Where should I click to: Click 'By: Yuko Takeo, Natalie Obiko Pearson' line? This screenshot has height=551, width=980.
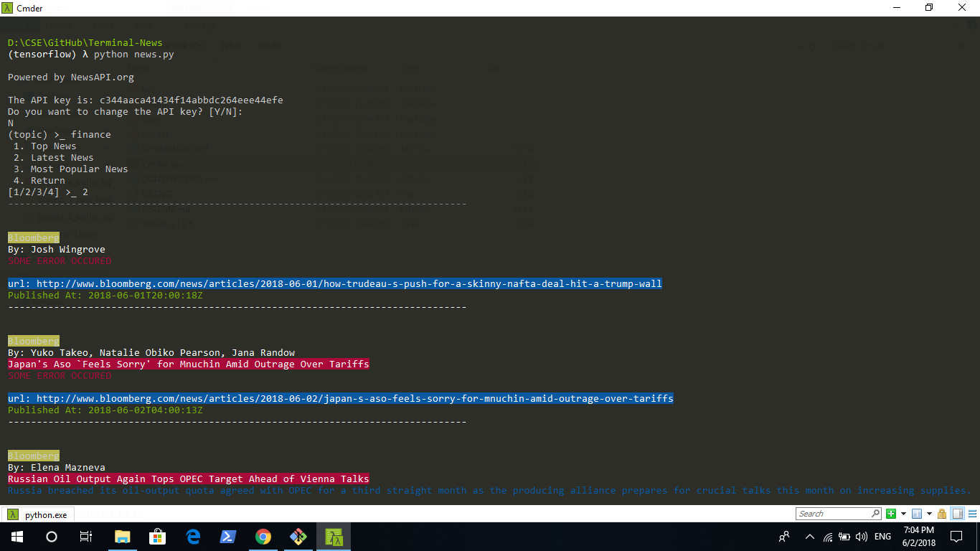[151, 353]
